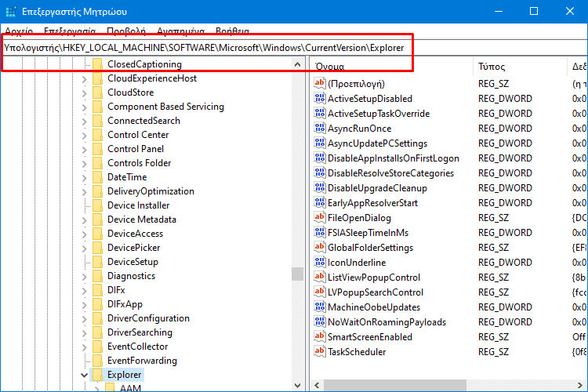Collapse the Explorer key
Screen dimensions: 588x392
click(x=85, y=375)
